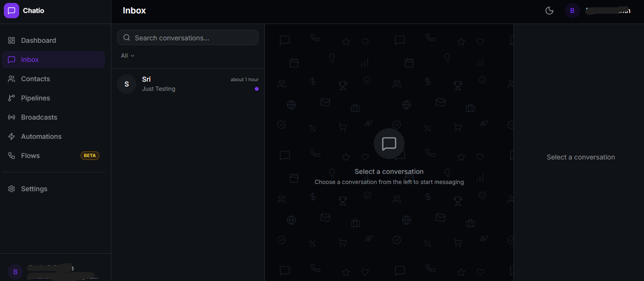Screen dimensions: 644x281
Task: Click the Broadcasts radio wave icon
Action: pos(12,117)
